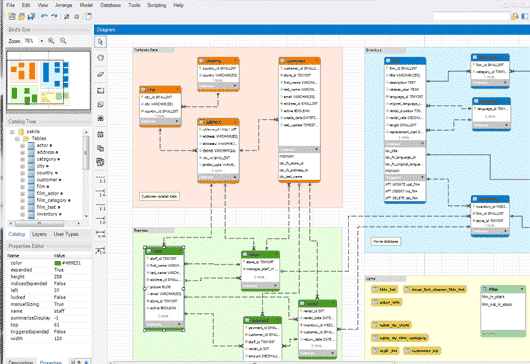Redo the last undone action
530x364 pixels.
point(54,16)
